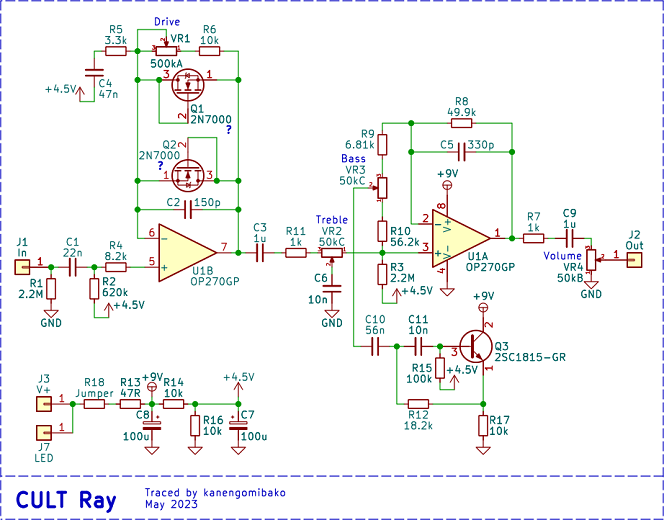
Task: Click the blue 'Treble' label
Action: coord(332,219)
